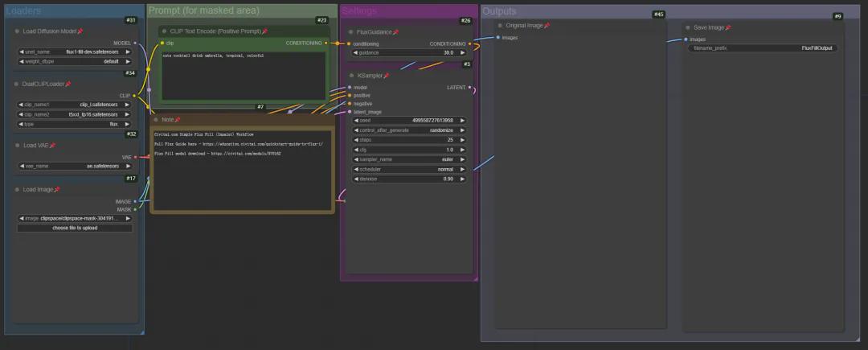Image resolution: width=868 pixels, height=350 pixels.
Task: Click the filename_prefix FluxFillOutput field
Action: 763,48
